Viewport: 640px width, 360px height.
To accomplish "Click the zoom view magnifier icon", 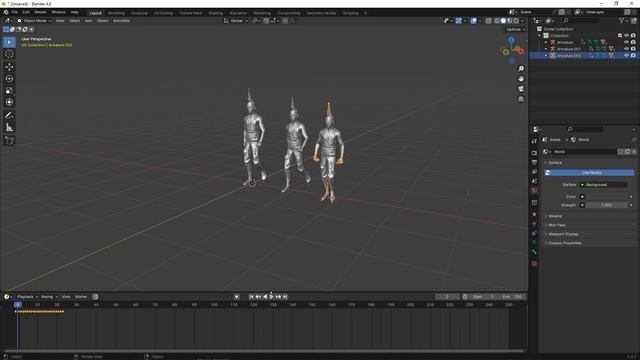I will pyautogui.click(x=521, y=69).
